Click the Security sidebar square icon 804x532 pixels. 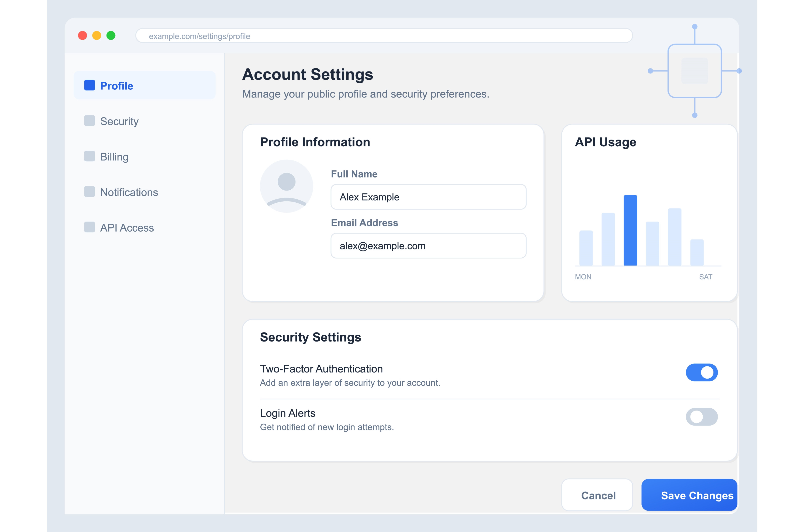[89, 121]
